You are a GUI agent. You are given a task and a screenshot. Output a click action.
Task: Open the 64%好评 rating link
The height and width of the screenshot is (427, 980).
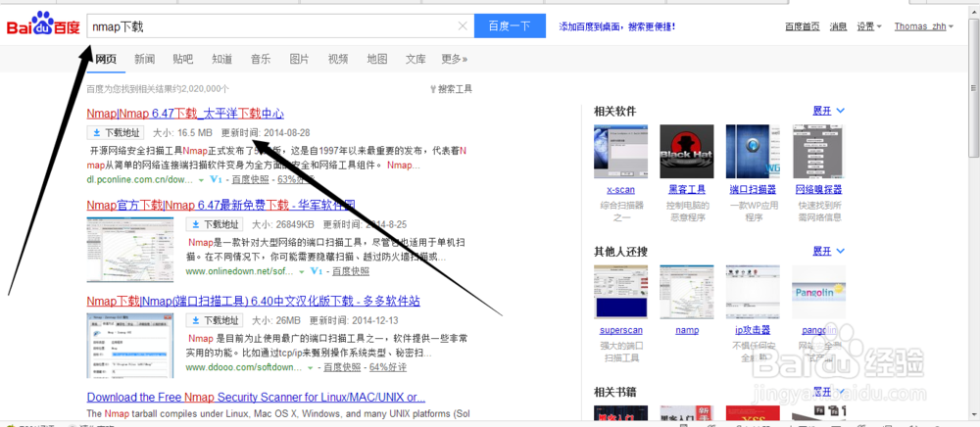click(387, 367)
